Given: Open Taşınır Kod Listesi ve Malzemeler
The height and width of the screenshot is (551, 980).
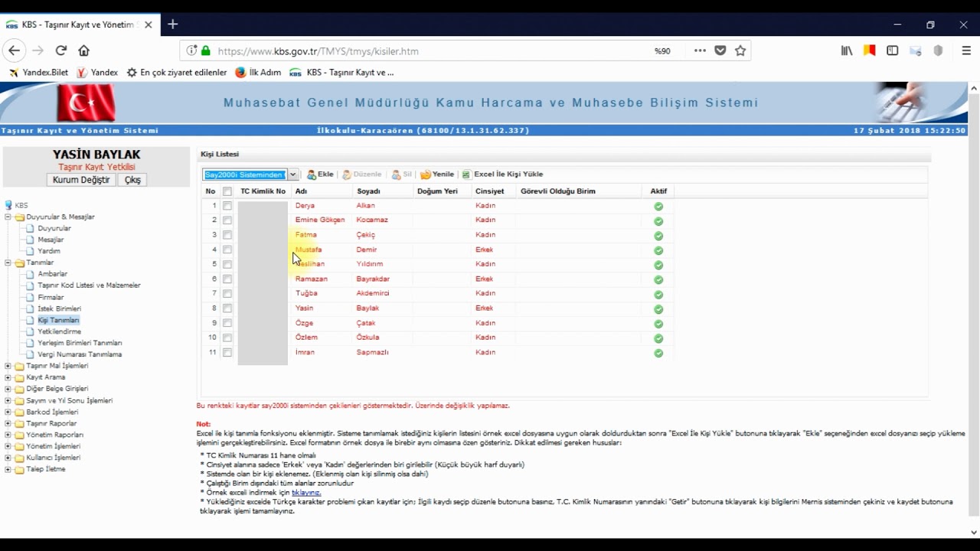Looking at the screenshot, I should point(89,285).
